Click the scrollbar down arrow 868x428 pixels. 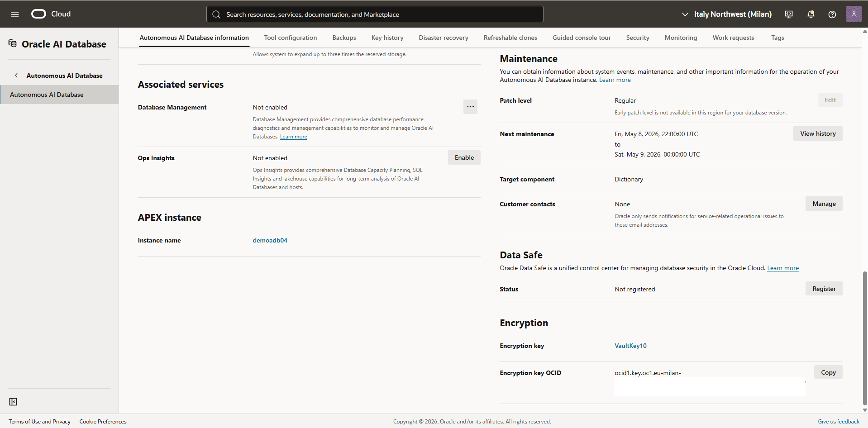click(865, 410)
